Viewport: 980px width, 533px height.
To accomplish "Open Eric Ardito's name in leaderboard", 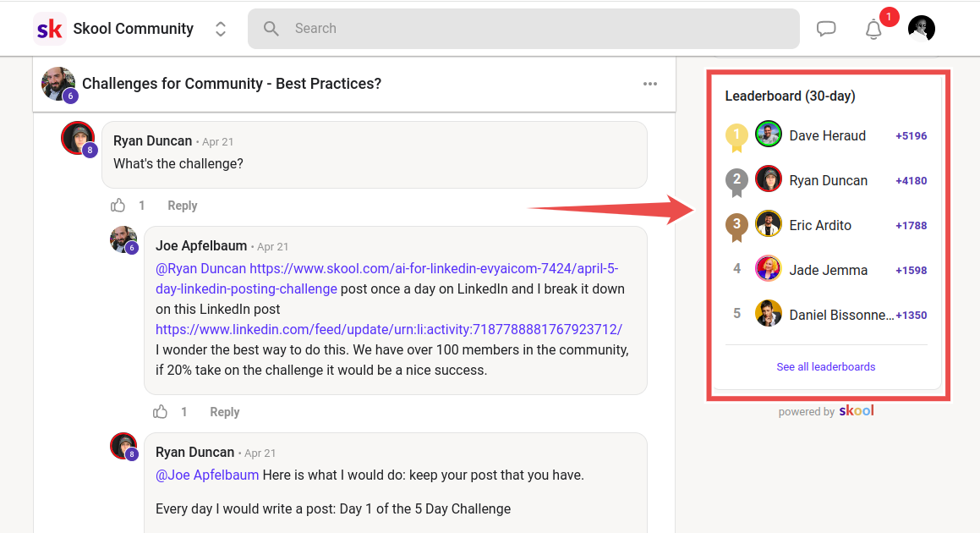I will [x=820, y=225].
